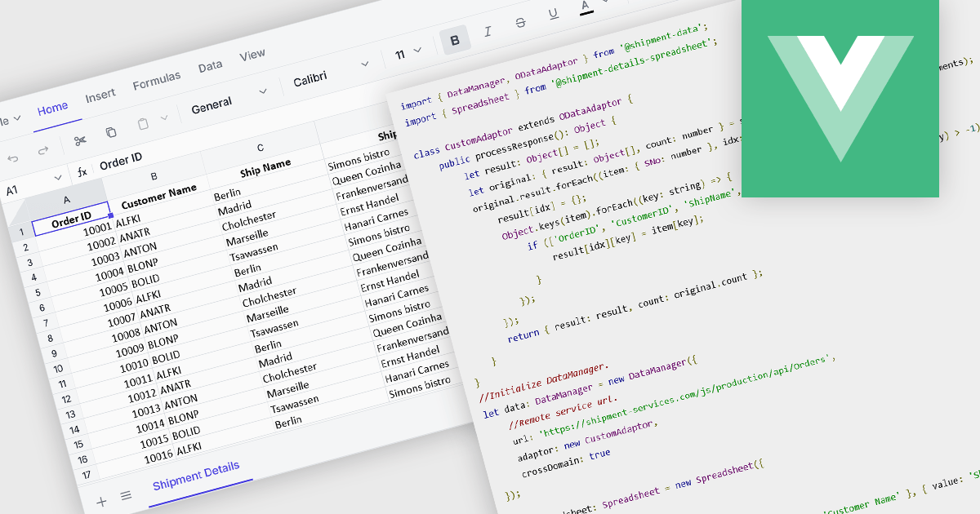Toggle Strikethrough formatting
This screenshot has height=514, width=980.
(520, 22)
